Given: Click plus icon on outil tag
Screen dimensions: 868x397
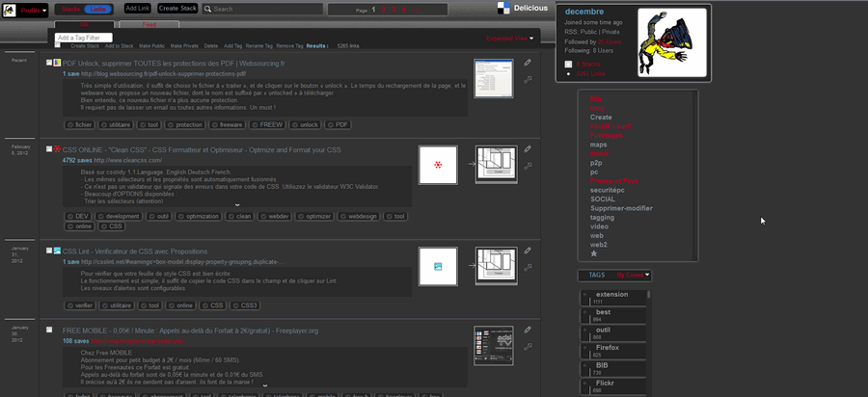Looking at the screenshot, I should tap(586, 331).
